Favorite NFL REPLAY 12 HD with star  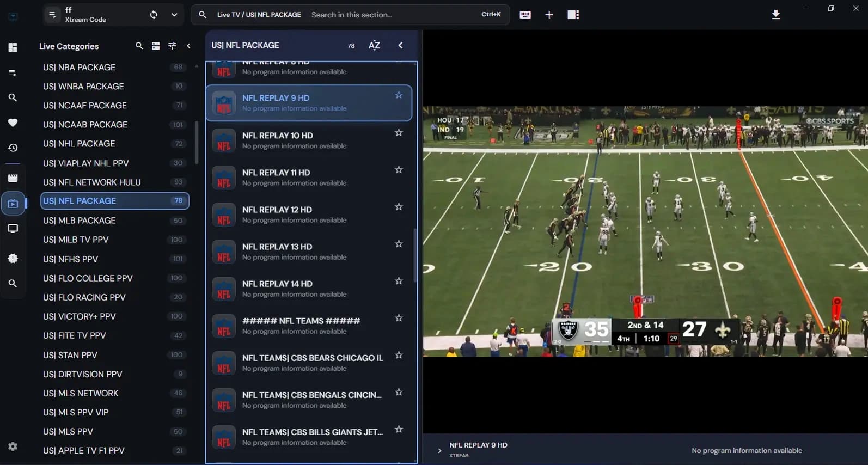pos(399,207)
